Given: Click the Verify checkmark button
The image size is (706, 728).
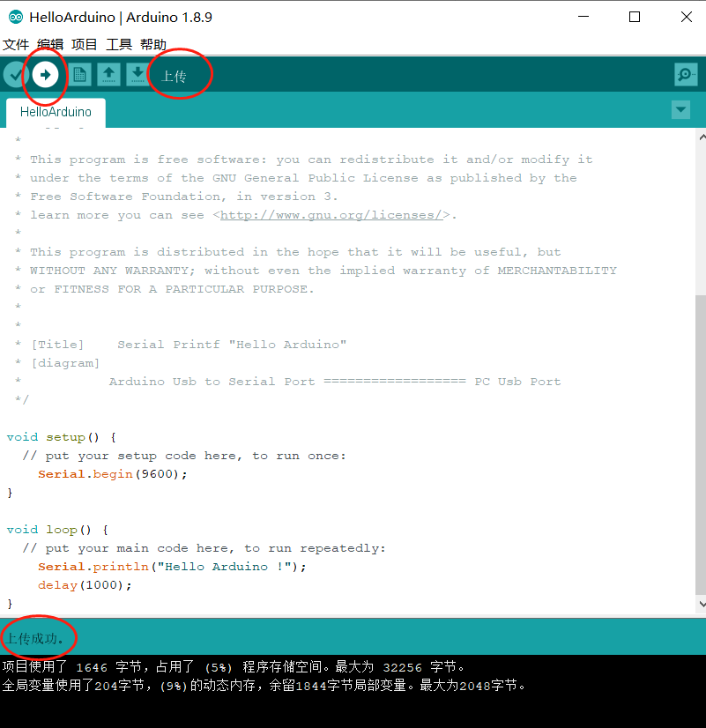Looking at the screenshot, I should 16,74.
